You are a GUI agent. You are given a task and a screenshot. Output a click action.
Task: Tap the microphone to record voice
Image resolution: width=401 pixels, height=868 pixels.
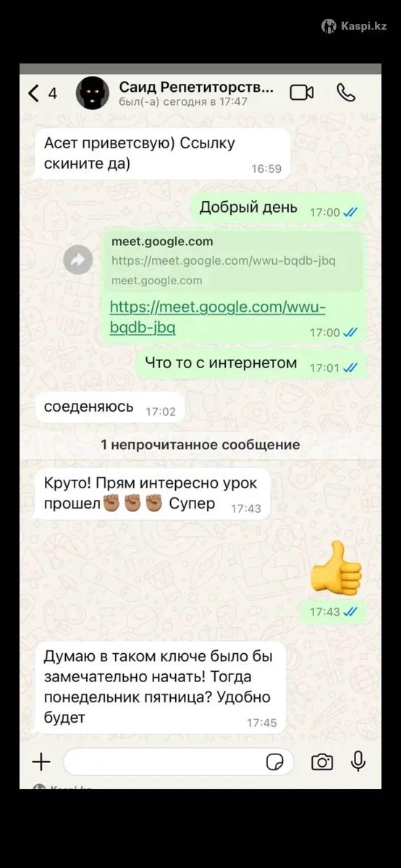tap(358, 762)
